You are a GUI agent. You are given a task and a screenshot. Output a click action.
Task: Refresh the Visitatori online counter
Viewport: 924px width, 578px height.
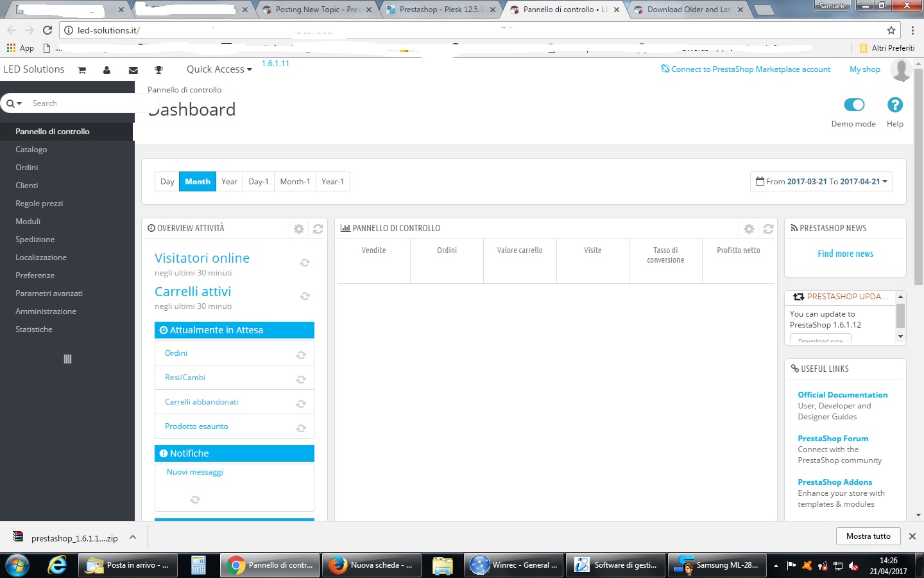click(305, 263)
